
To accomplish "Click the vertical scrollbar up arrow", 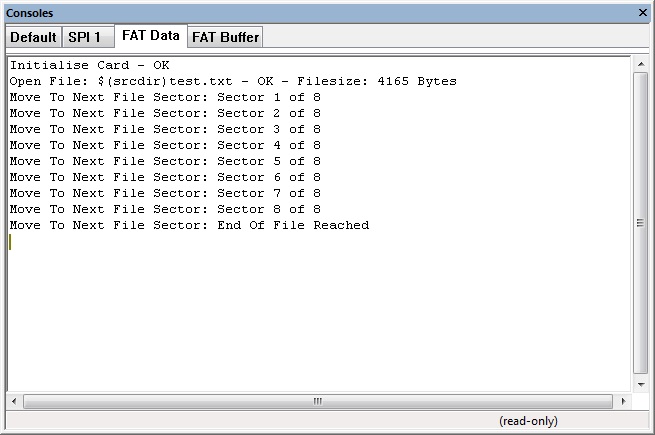I will pyautogui.click(x=640, y=63).
